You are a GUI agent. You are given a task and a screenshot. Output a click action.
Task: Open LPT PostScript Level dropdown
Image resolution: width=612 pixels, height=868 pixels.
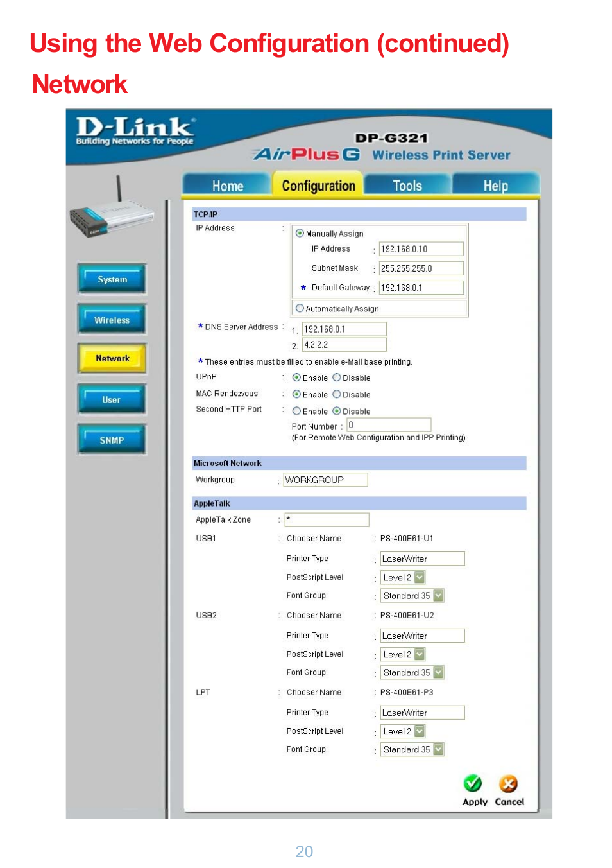pyautogui.click(x=403, y=731)
